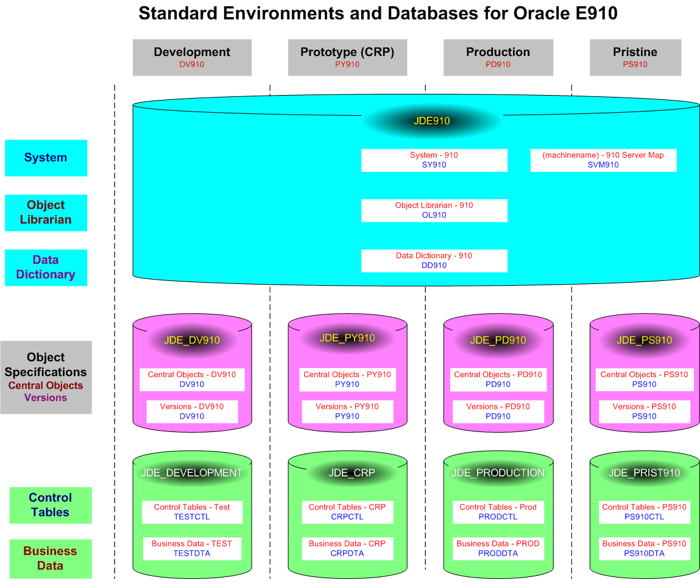Image resolution: width=700 pixels, height=588 pixels.
Task: Click the JDE910 database name
Action: tap(432, 121)
